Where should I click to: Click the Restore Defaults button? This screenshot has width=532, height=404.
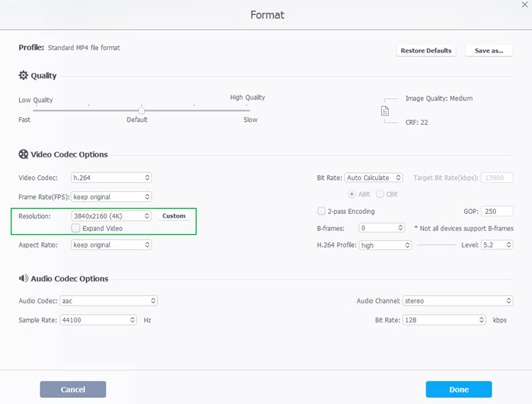point(426,51)
